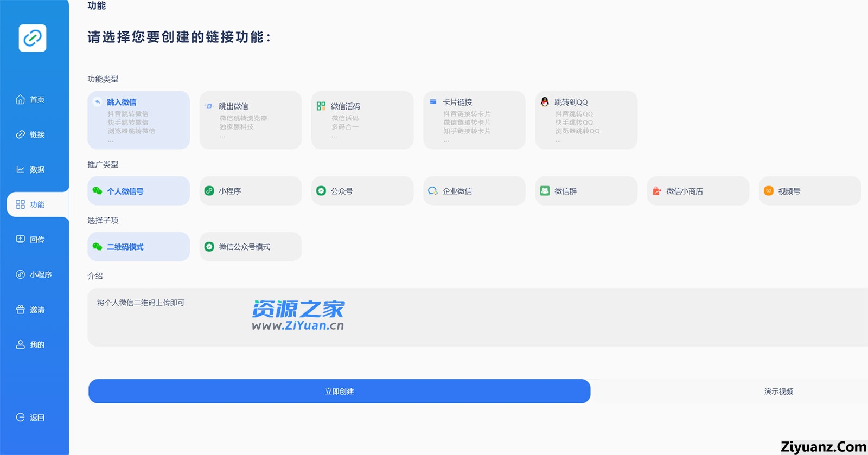This screenshot has height=455, width=868.
Task: Click the 微信活码 QR grid icon
Action: click(321, 106)
